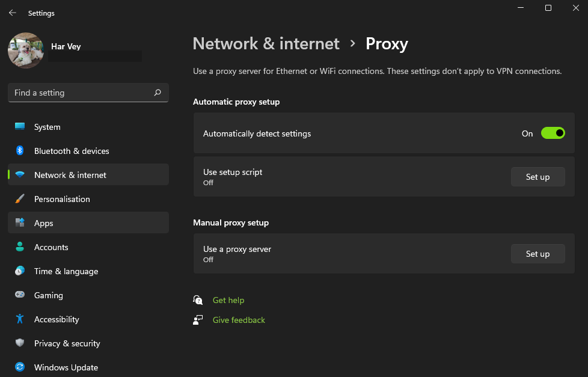This screenshot has width=588, height=377.
Task: Click the Bluetooth icon in sidebar
Action: tap(20, 150)
